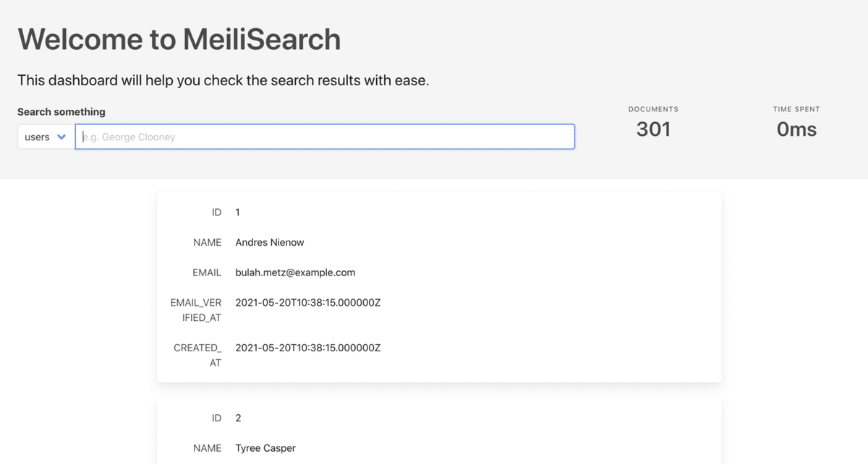Click the Welcome to MeiliSearch heading
Screen dimensions: 868x464
pos(179,39)
